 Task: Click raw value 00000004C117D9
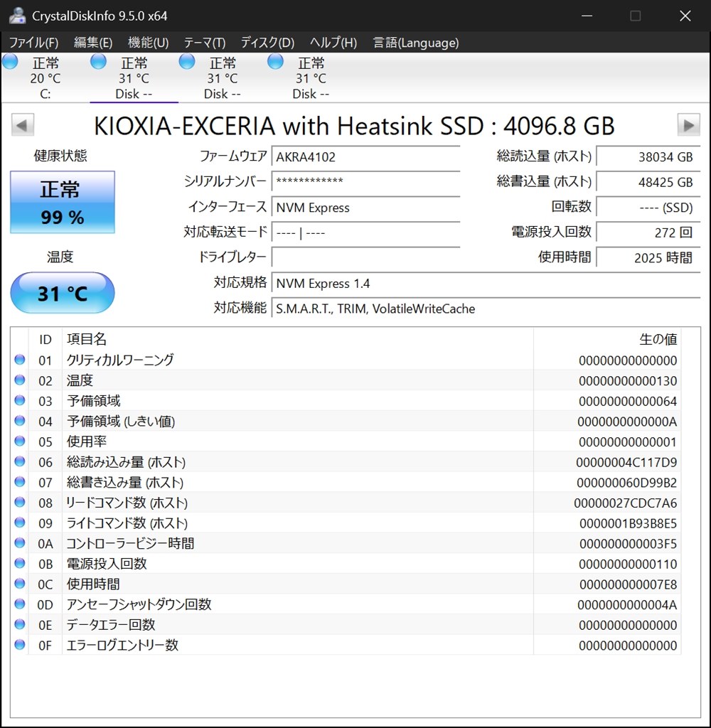pos(626,462)
